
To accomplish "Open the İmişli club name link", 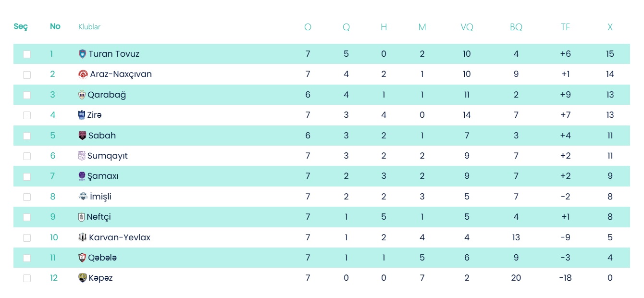I will 100,197.
